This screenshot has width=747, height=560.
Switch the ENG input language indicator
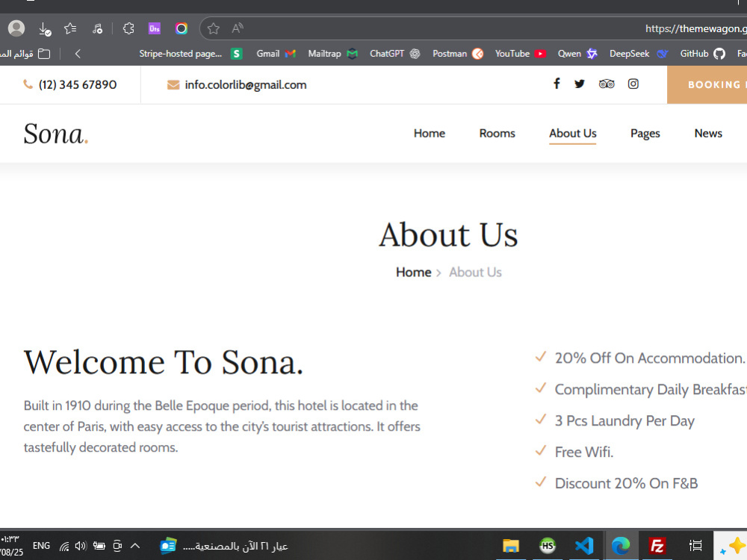pos(41,546)
